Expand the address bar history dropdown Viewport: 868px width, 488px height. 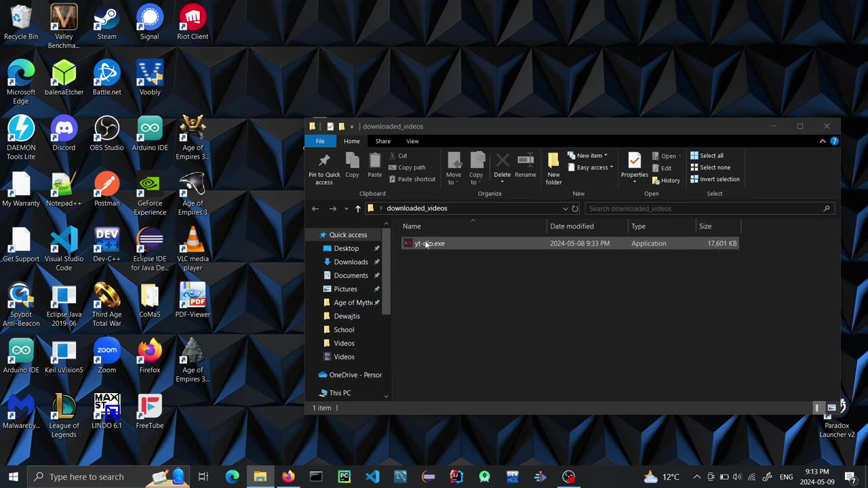pyautogui.click(x=565, y=209)
